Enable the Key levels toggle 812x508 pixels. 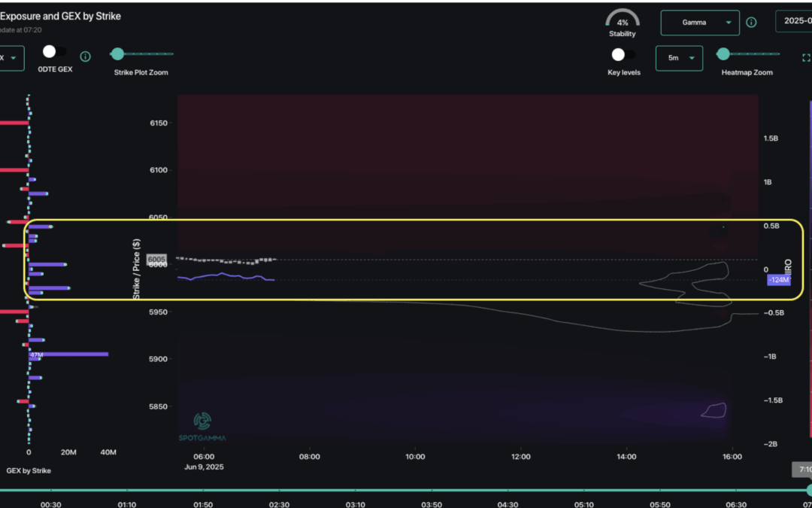point(623,54)
